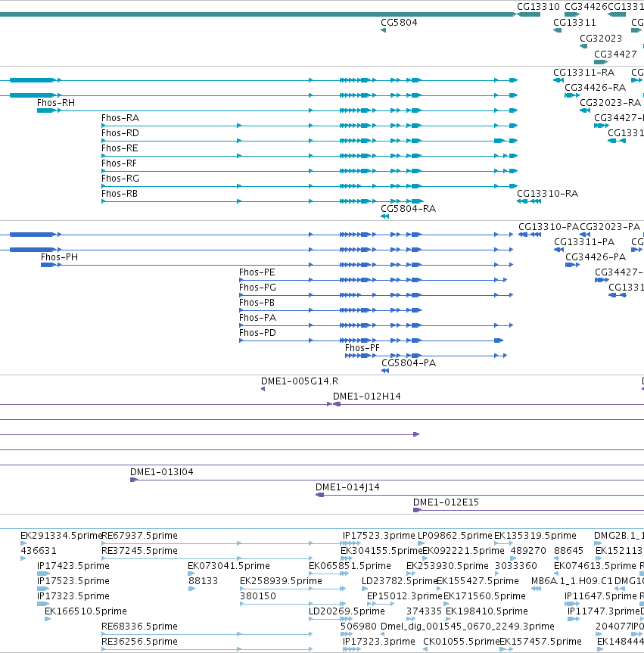Select the 380150 EST label
The height and width of the screenshot is (653, 644).
coord(258,596)
